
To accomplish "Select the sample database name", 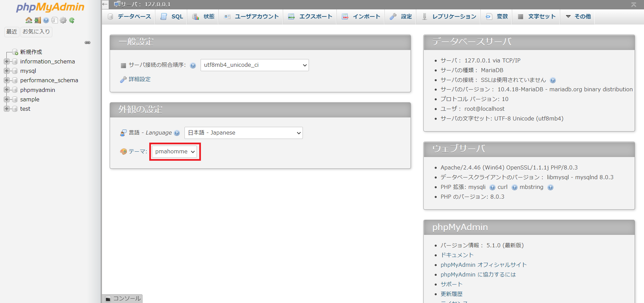I will 30,99.
